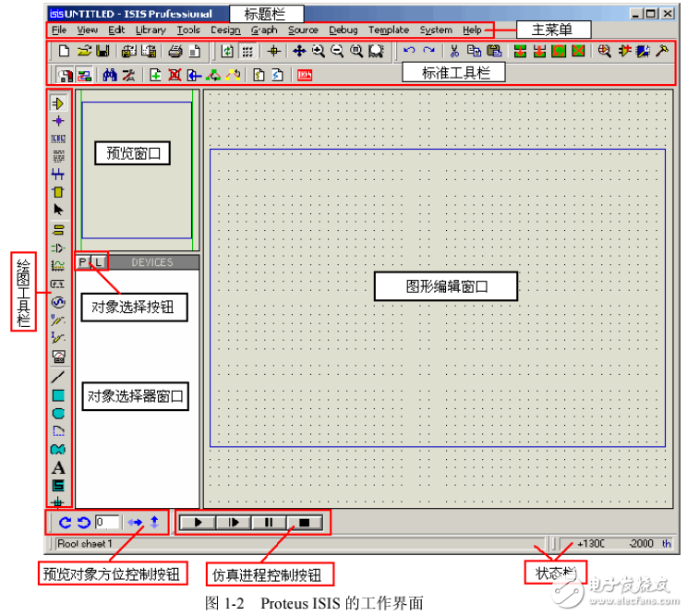The image size is (687, 616).
Task: Select the Wire label tool
Action: pos(58,139)
